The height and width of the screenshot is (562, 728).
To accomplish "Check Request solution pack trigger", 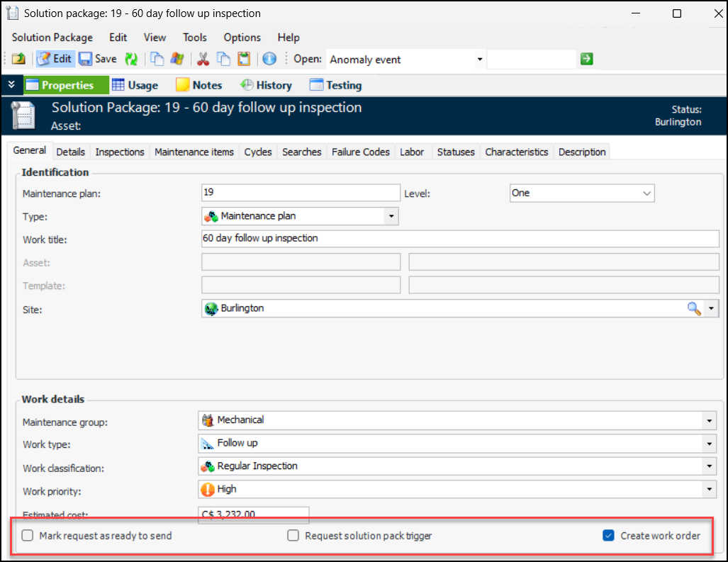I will coord(293,536).
